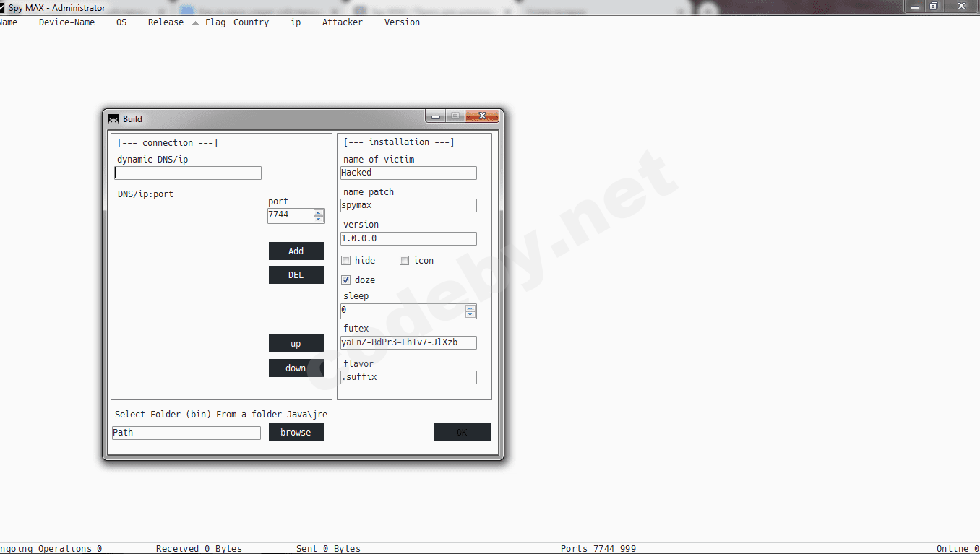Click the down button in connection panel
The image size is (980, 554).
[296, 368]
